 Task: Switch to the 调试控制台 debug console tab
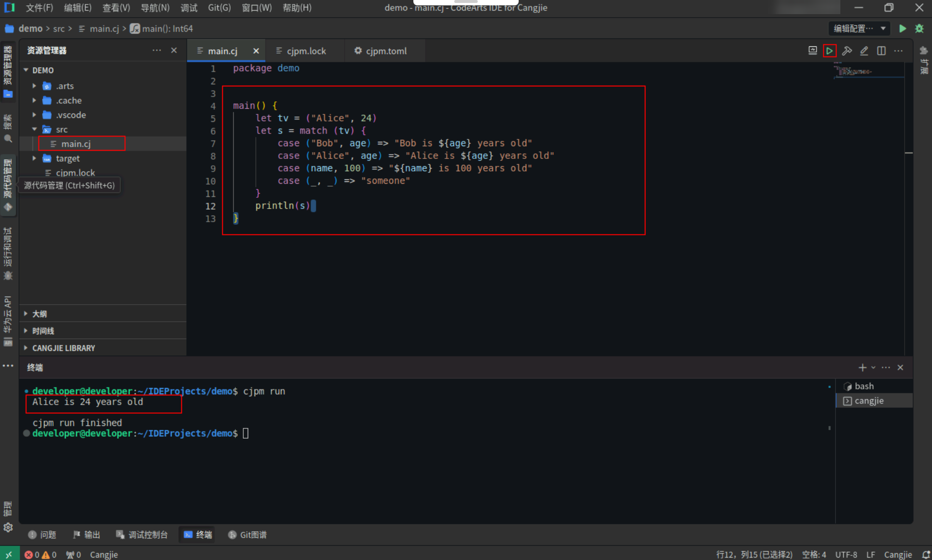[x=142, y=535]
